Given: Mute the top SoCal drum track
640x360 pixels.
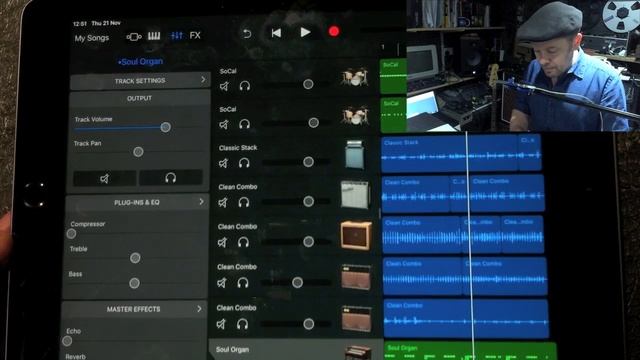Looking at the screenshot, I should pyautogui.click(x=224, y=86).
